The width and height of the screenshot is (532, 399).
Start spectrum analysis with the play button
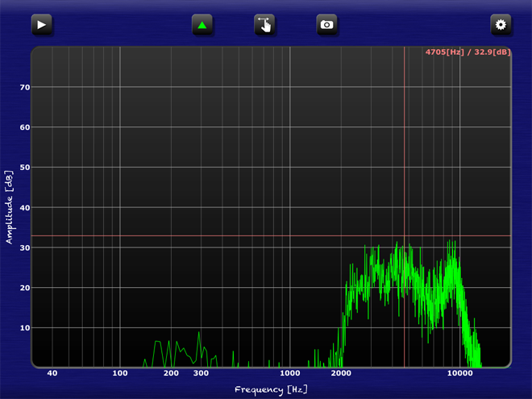(x=42, y=25)
